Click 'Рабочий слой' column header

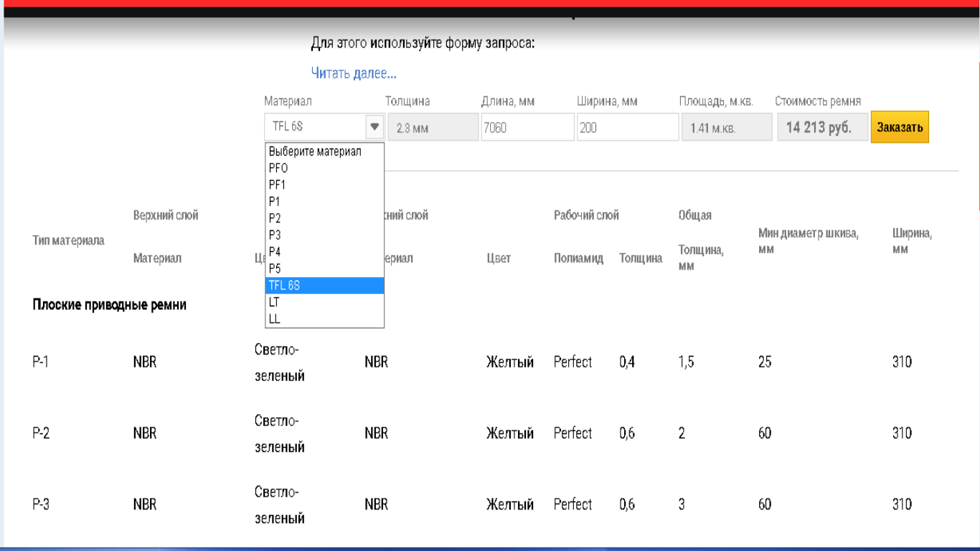click(586, 215)
